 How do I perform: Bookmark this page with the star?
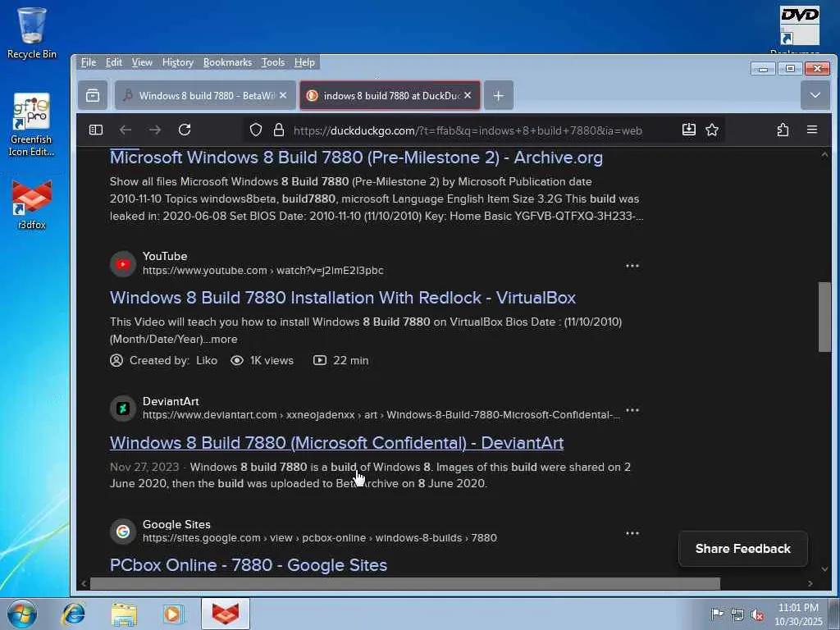(x=712, y=130)
